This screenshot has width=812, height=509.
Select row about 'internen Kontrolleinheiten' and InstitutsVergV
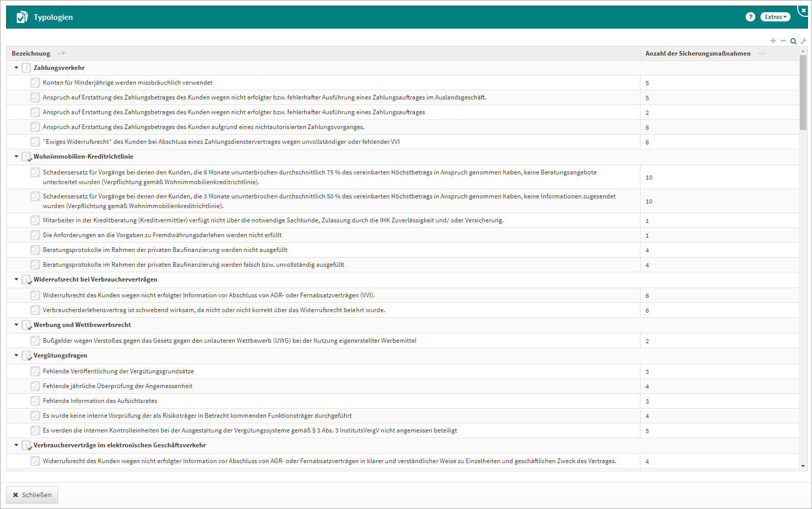pyautogui.click(x=250, y=430)
